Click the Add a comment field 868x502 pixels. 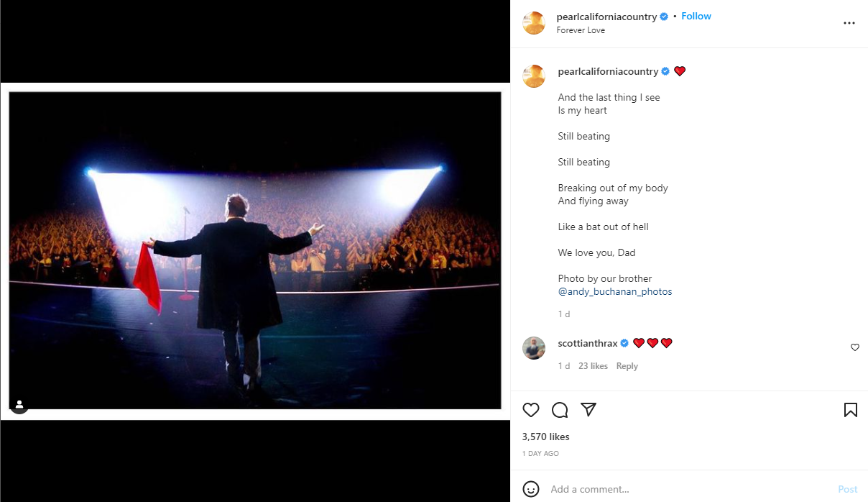pos(683,489)
